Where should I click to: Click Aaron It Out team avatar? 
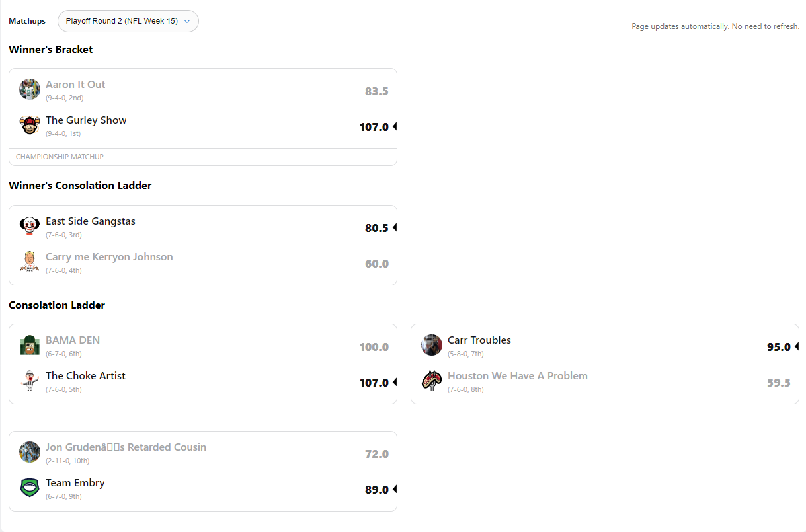pyautogui.click(x=30, y=89)
